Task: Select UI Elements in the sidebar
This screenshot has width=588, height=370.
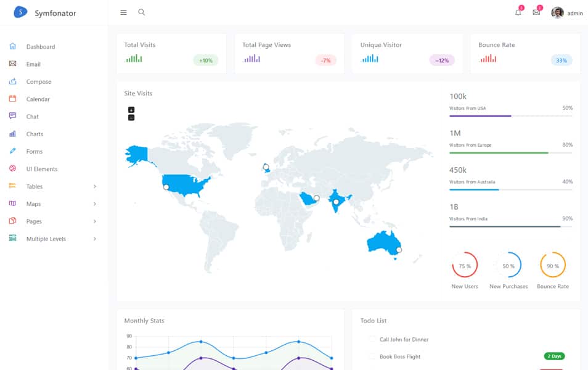Action: [x=42, y=169]
